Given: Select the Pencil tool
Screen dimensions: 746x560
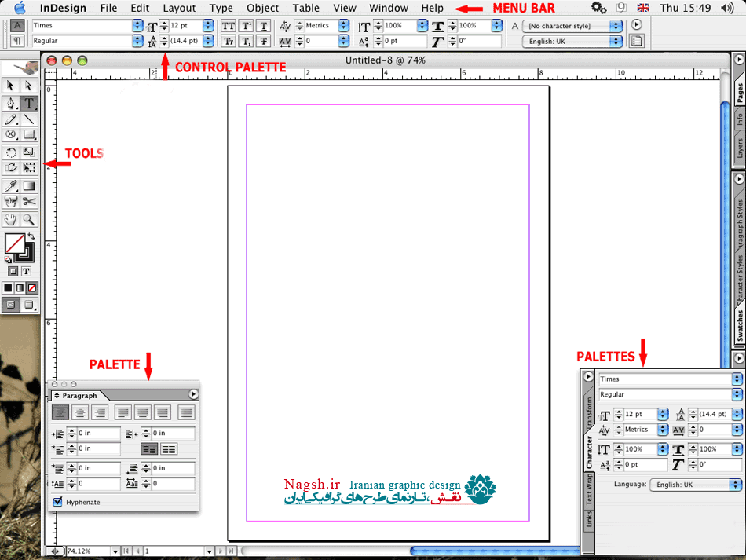Looking at the screenshot, I should tap(10, 119).
